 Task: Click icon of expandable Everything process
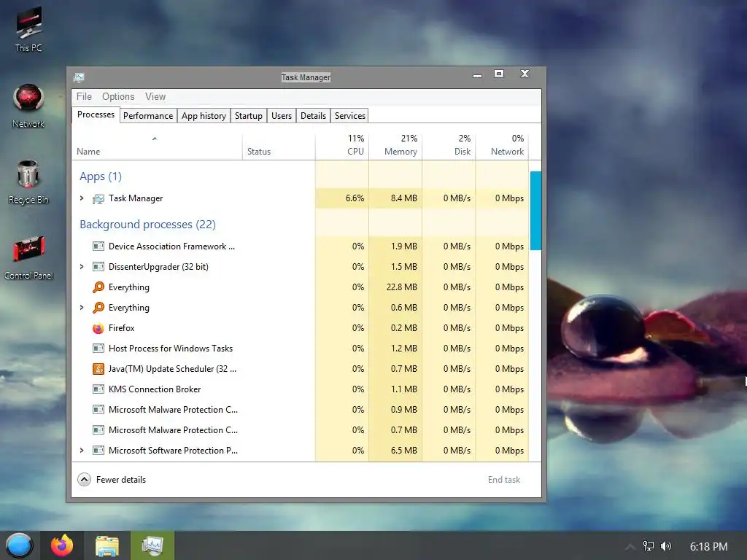[x=98, y=308]
